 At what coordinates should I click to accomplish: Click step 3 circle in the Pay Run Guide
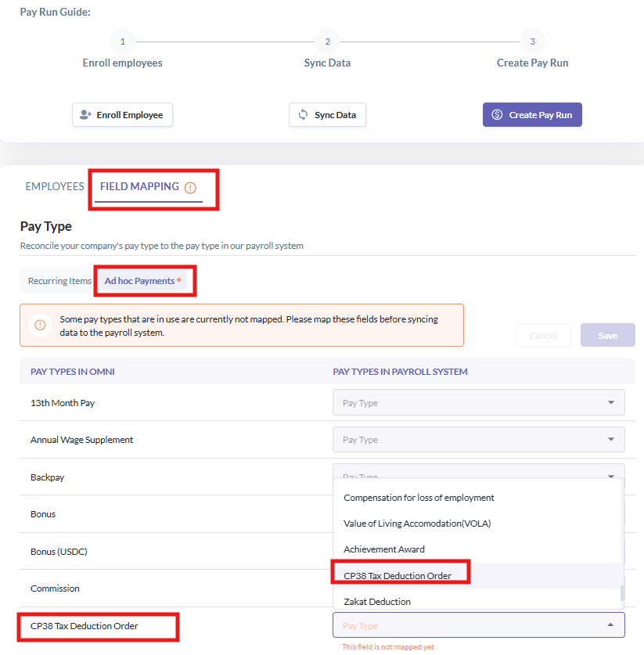532,41
